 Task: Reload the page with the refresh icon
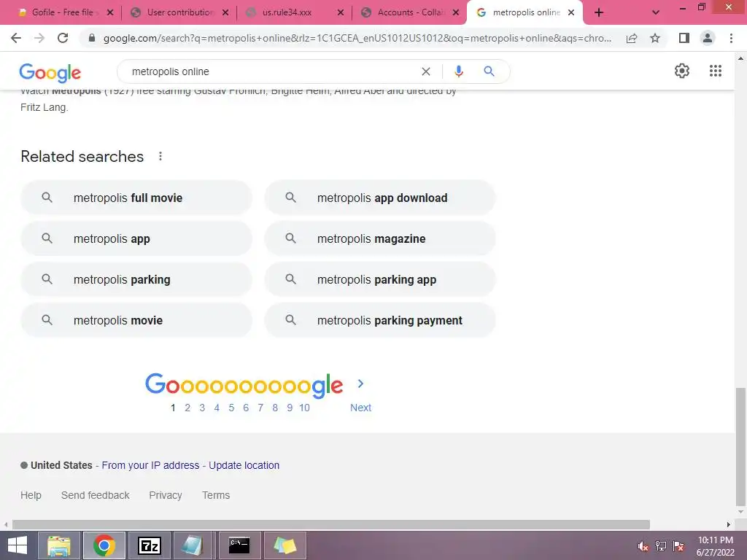tap(63, 38)
